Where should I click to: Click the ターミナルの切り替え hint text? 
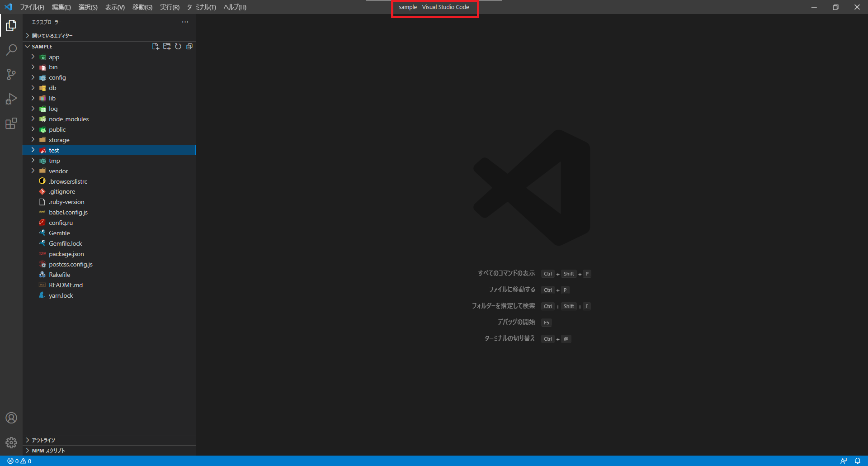(509, 338)
